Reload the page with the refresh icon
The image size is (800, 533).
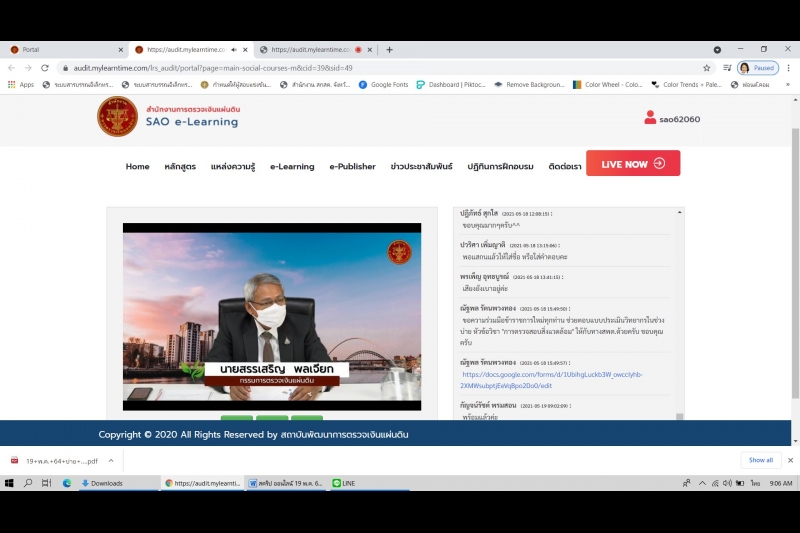pyautogui.click(x=45, y=68)
